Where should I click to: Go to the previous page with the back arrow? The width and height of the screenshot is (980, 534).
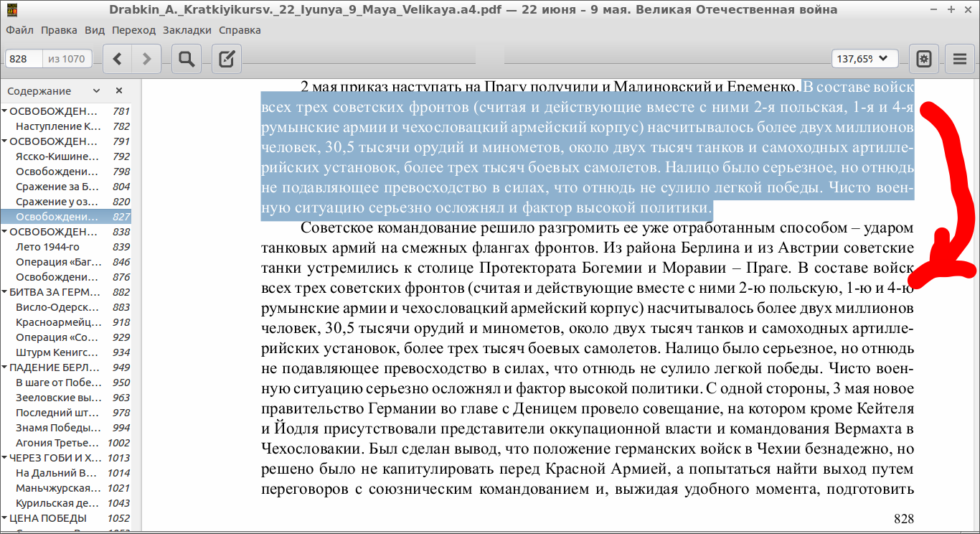tap(118, 59)
